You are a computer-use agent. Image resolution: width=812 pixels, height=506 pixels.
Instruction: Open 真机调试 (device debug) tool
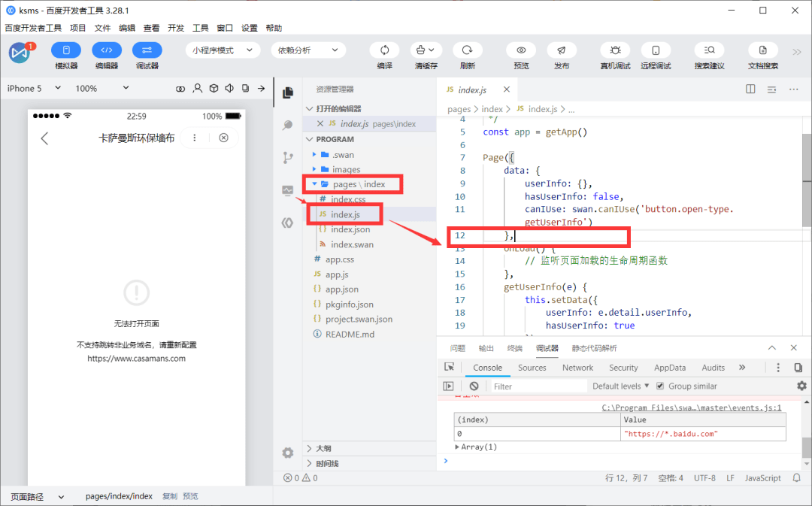pos(615,50)
